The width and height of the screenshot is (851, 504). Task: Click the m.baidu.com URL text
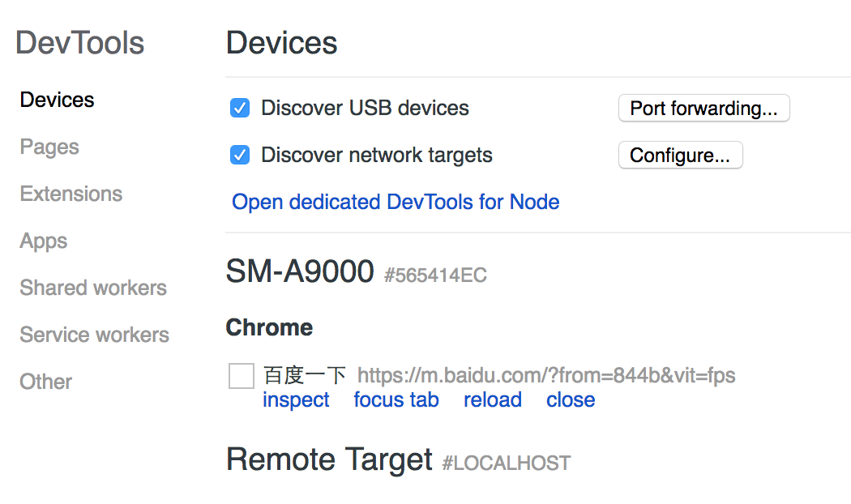[x=546, y=375]
